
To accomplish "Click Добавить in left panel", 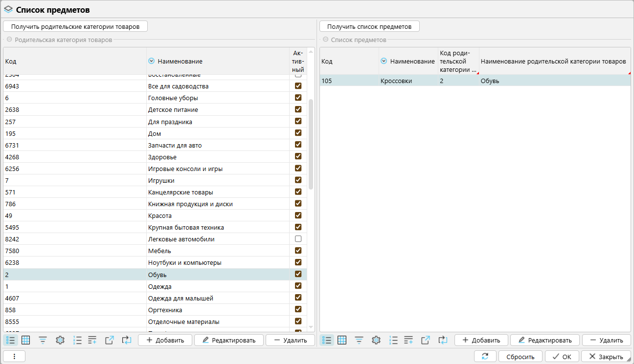I will click(x=165, y=340).
